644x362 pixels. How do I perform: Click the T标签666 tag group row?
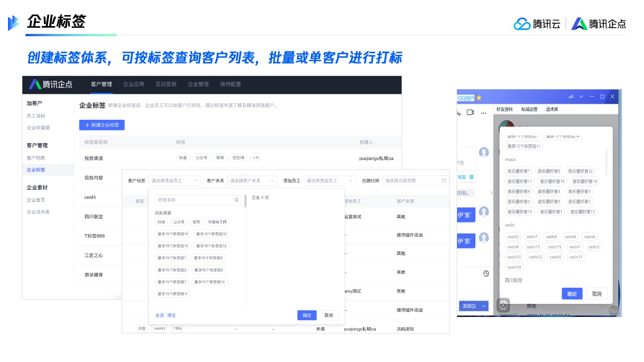click(101, 236)
